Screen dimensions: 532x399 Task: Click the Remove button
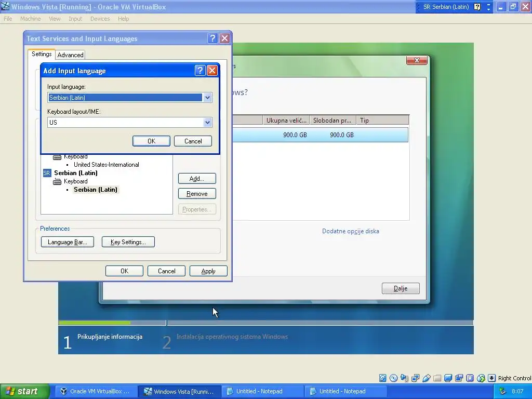(197, 194)
